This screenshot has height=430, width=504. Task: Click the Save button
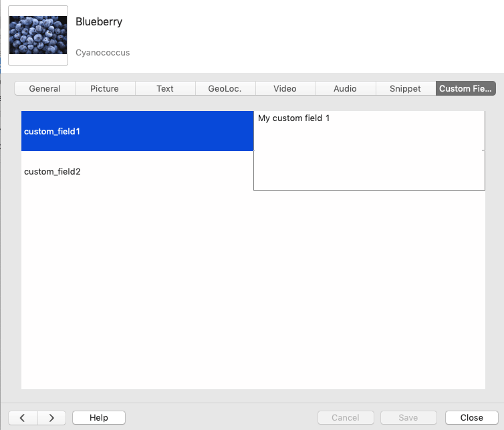(x=408, y=417)
